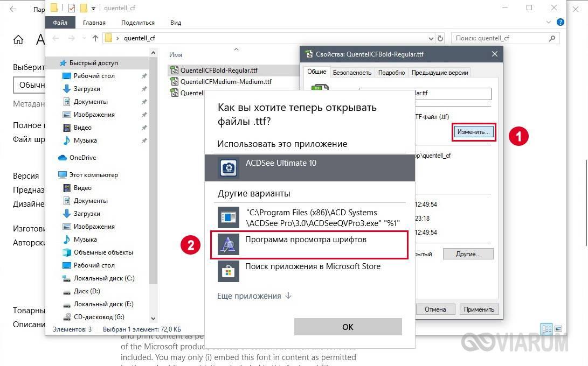Viewport: 588px width, 366px height.
Task: Open the Вид ribbon tab
Action: (176, 23)
